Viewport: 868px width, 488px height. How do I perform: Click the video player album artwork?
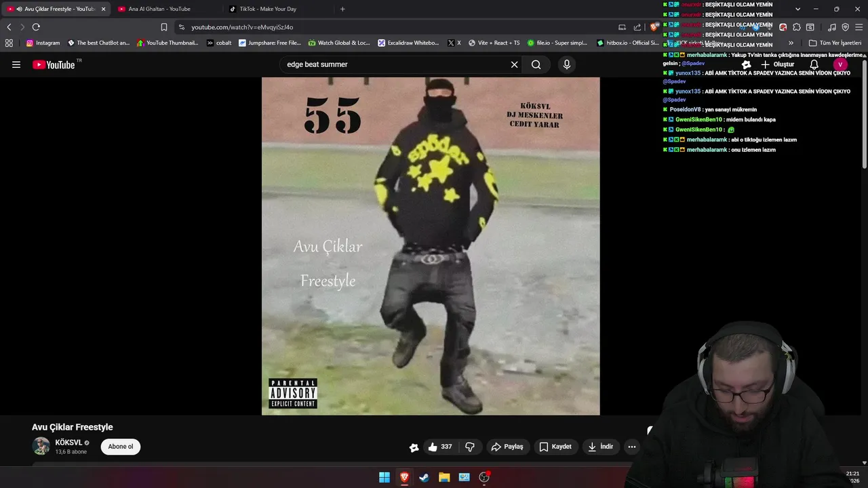[x=431, y=246]
